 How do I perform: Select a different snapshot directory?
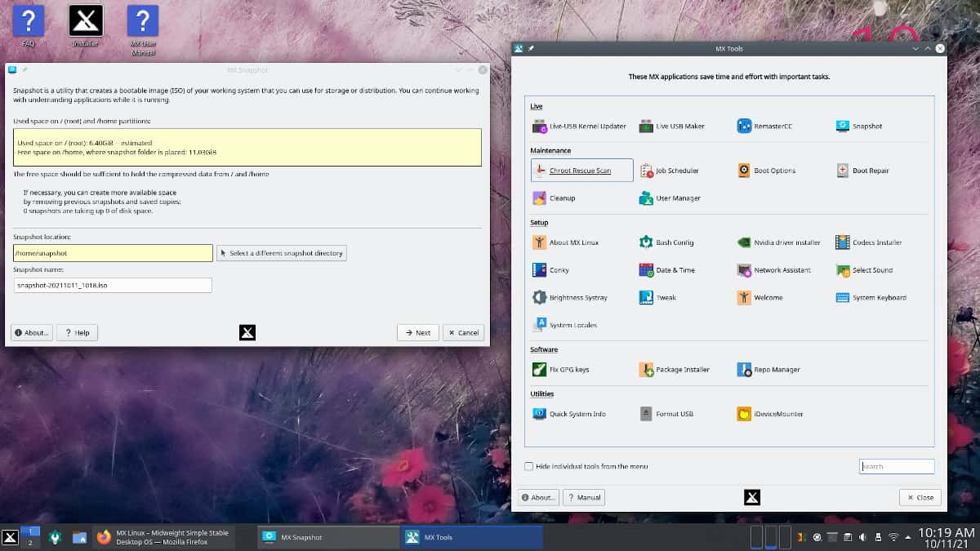(x=282, y=253)
